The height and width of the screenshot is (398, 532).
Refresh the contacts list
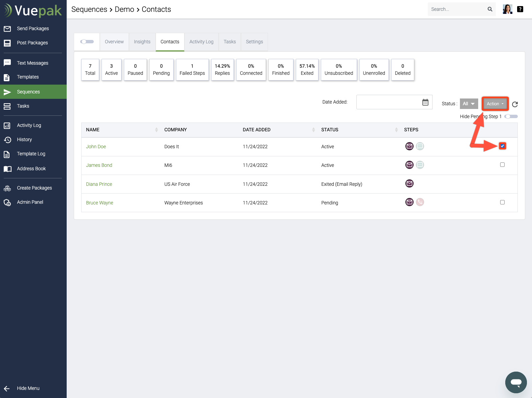click(515, 104)
